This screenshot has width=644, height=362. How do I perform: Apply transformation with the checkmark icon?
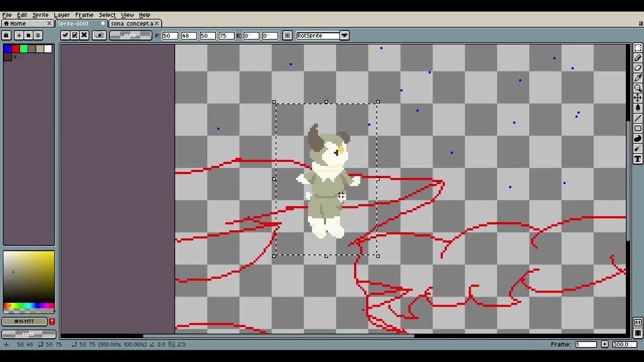click(x=65, y=35)
